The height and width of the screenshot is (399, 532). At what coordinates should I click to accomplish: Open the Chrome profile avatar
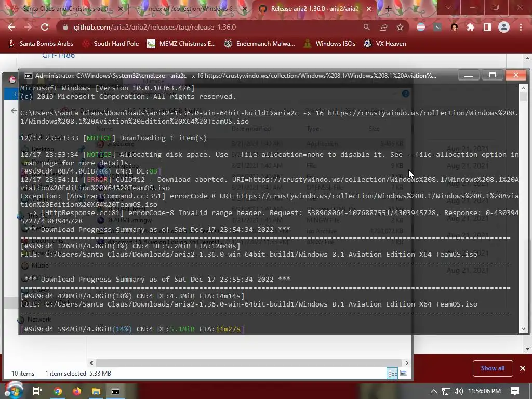pyautogui.click(x=504, y=27)
